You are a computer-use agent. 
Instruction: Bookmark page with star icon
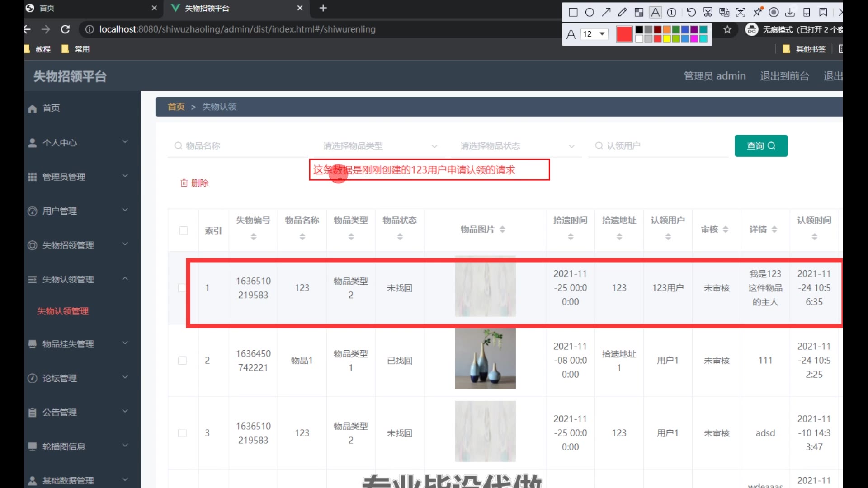pyautogui.click(x=727, y=30)
